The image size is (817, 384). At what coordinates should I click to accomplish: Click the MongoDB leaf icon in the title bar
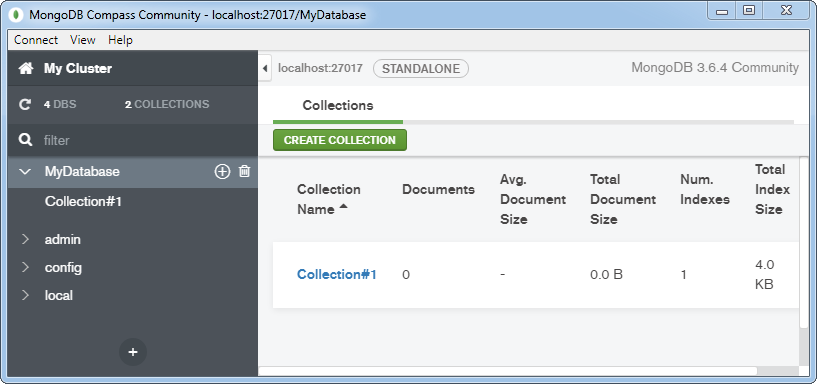(17, 15)
